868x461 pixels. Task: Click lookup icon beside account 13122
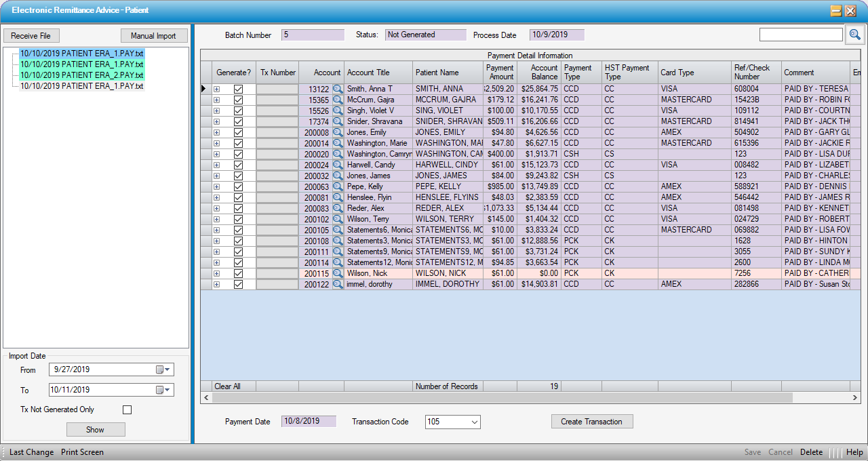(337, 89)
